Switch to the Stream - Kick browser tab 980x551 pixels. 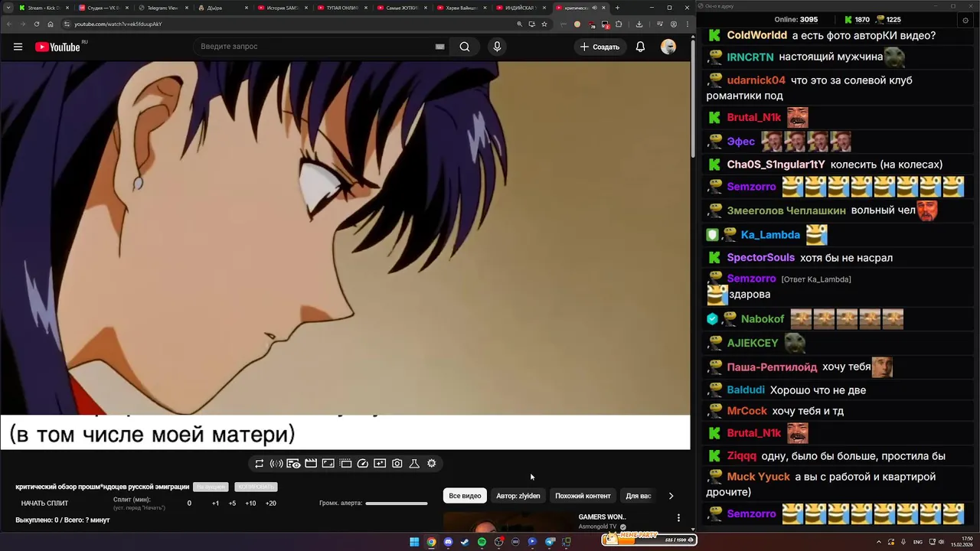click(x=42, y=8)
